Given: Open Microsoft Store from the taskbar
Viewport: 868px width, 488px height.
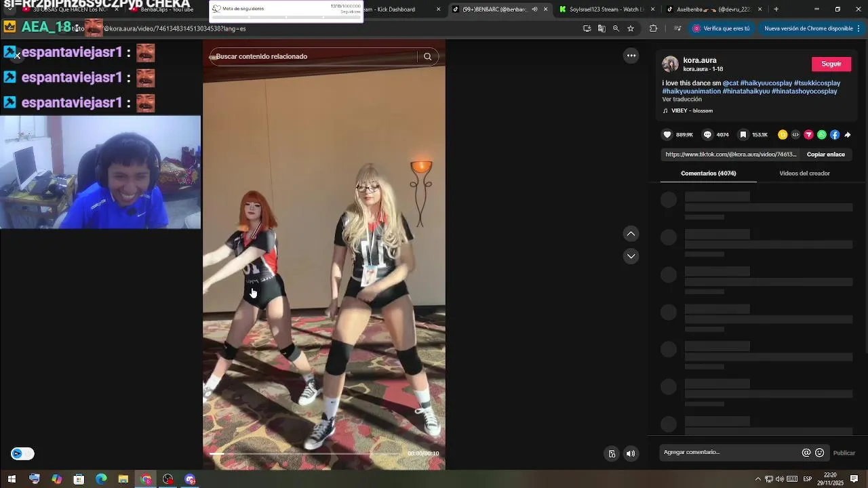Looking at the screenshot, I should [79, 479].
